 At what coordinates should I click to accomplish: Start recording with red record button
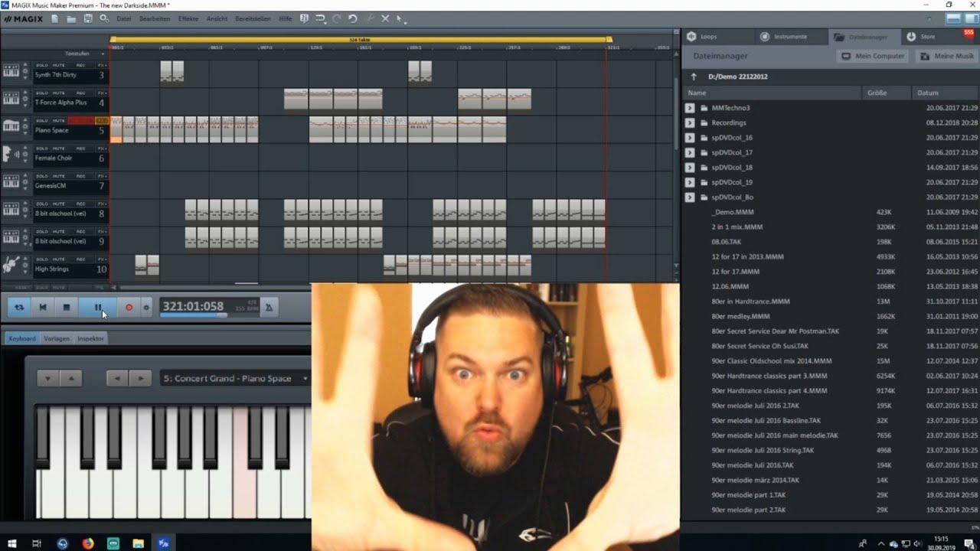[x=129, y=307]
